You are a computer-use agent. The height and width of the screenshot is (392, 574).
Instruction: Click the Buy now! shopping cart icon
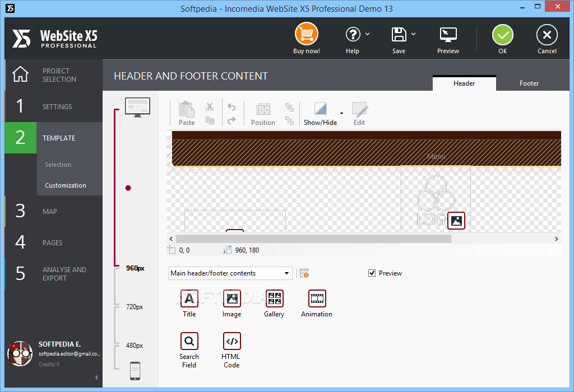(307, 34)
